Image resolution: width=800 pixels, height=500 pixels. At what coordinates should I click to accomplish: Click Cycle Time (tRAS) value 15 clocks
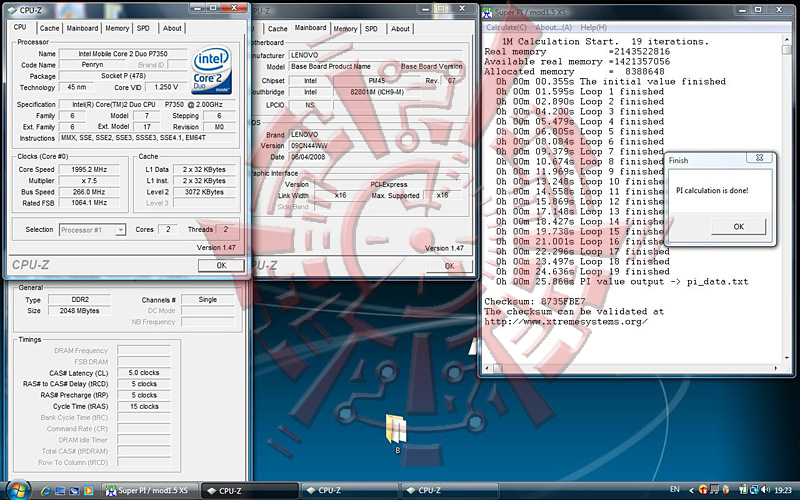coord(144,407)
